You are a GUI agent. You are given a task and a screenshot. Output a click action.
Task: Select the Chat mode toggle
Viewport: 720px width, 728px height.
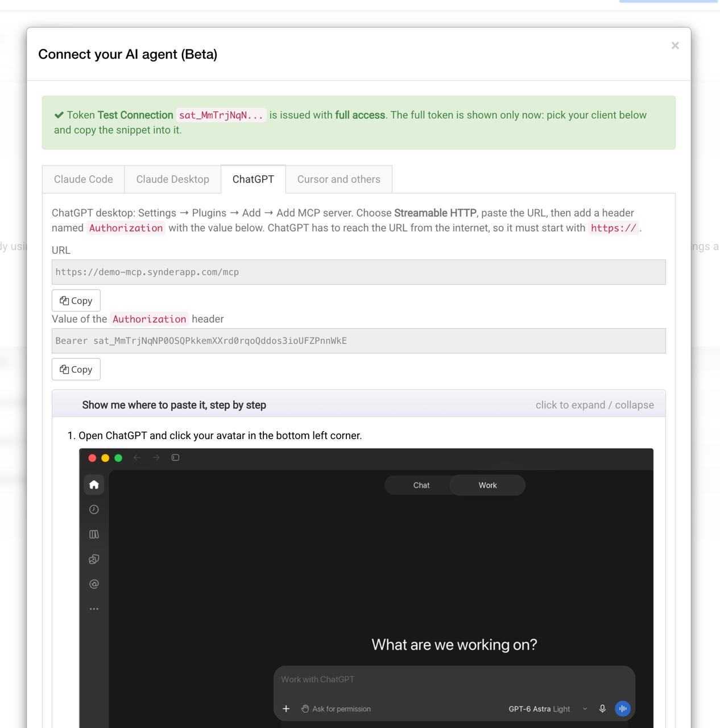(421, 485)
